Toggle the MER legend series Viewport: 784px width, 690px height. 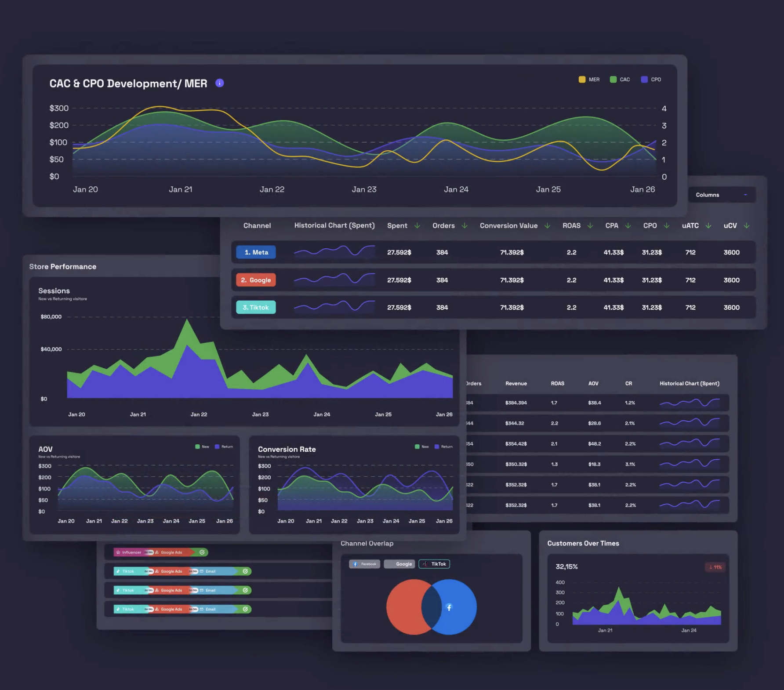(x=582, y=80)
